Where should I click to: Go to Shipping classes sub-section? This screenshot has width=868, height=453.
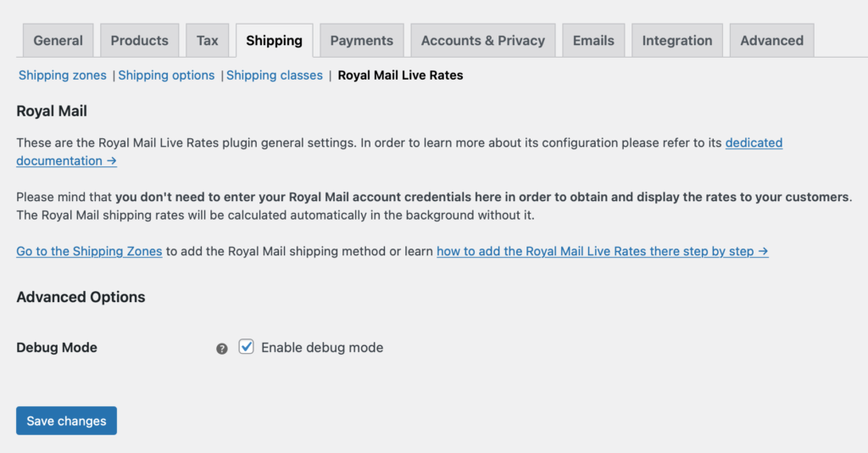coord(274,75)
